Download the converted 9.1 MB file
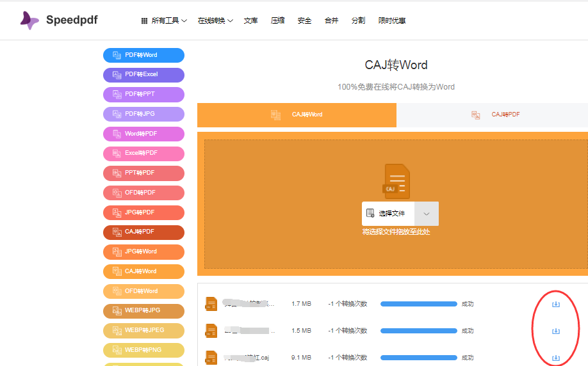 point(556,358)
